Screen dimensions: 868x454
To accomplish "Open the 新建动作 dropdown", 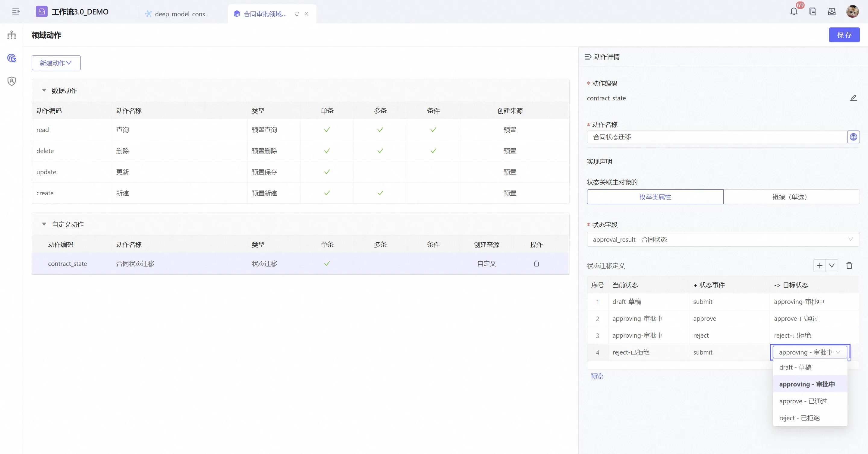I will click(56, 63).
